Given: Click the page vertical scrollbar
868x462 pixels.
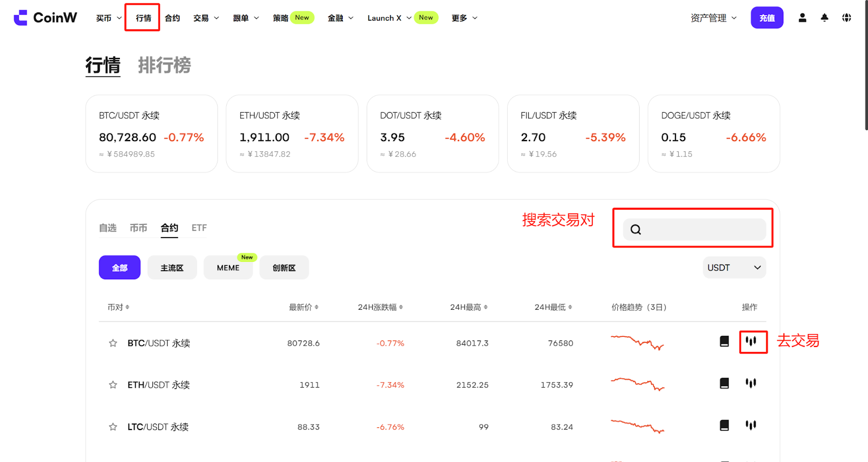Looking at the screenshot, I should click(866, 65).
